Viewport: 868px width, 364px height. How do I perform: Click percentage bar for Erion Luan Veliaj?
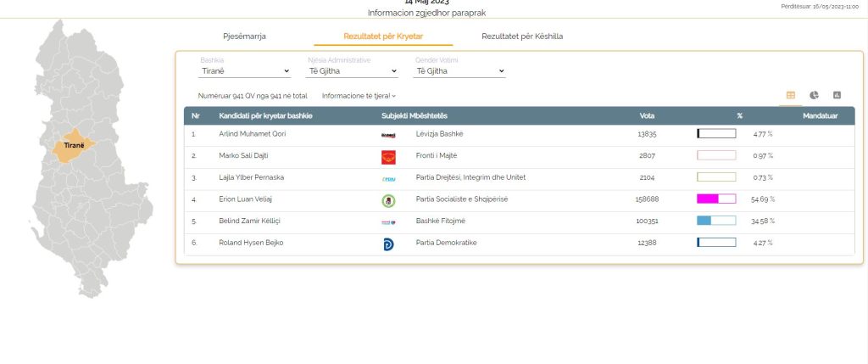click(716, 199)
